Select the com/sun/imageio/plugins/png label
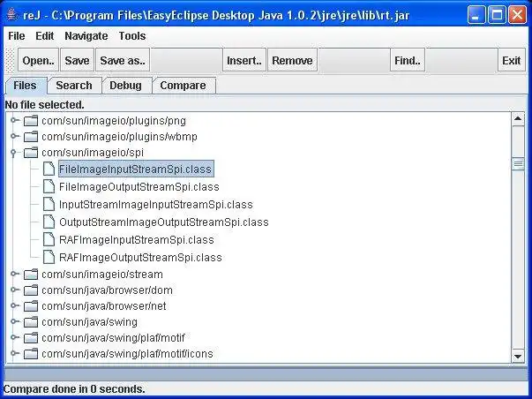 tap(114, 121)
